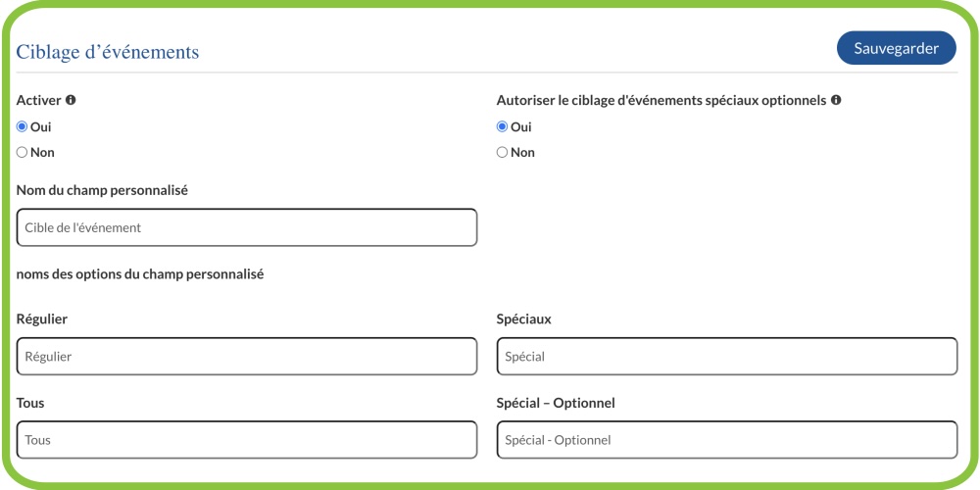This screenshot has width=980, height=490.
Task: Click the Régulier option name text field
Action: point(247,357)
